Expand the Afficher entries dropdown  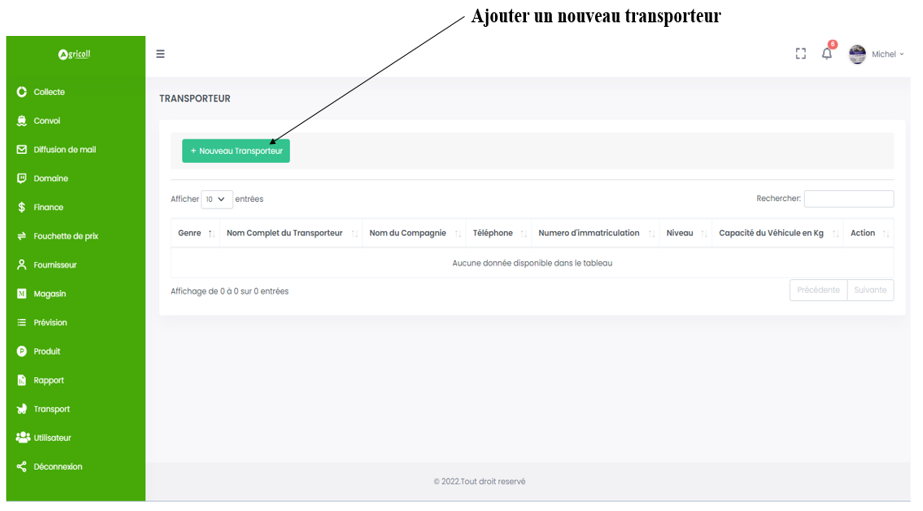(217, 199)
